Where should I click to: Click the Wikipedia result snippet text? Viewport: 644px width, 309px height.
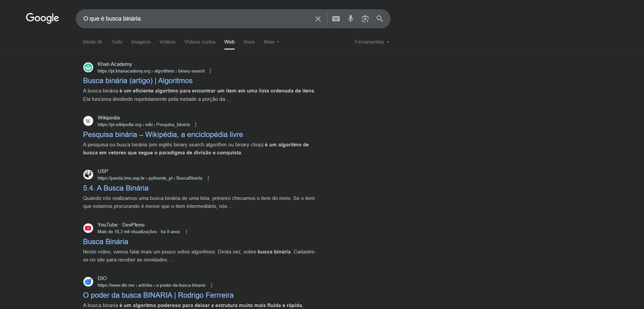[x=196, y=148]
